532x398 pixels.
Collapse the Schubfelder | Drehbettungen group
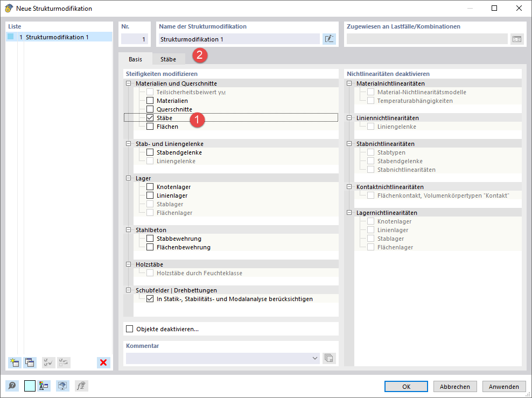point(129,290)
